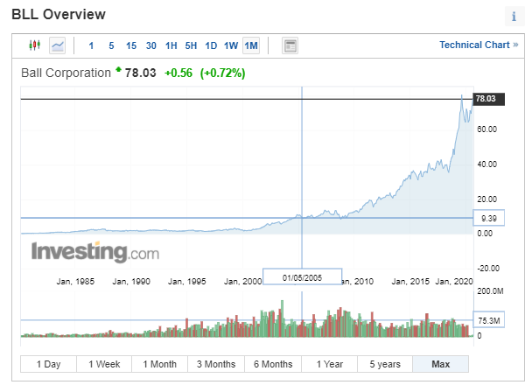This screenshot has width=532, height=392.
Task: Set interval to 30 minutes
Action: pos(151,45)
